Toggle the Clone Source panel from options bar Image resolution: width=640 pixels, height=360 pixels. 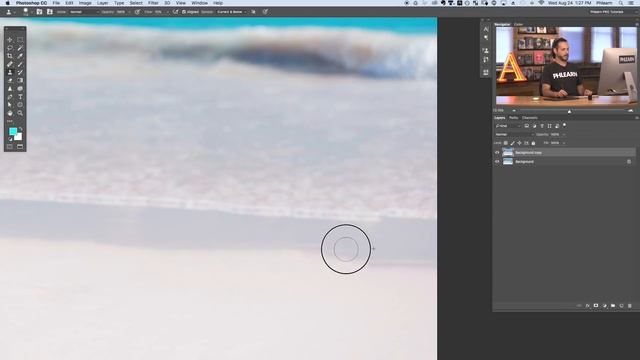click(50, 12)
